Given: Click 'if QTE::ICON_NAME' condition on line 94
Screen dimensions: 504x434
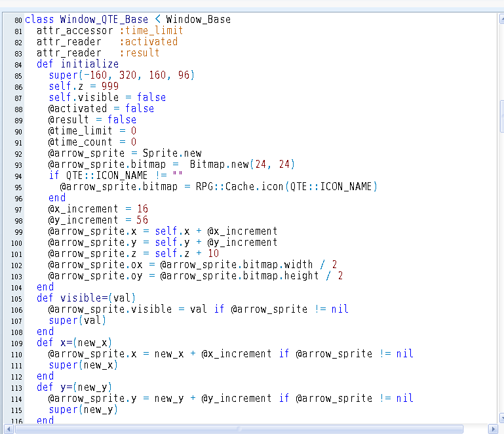Looking at the screenshot, I should pyautogui.click(x=98, y=176).
